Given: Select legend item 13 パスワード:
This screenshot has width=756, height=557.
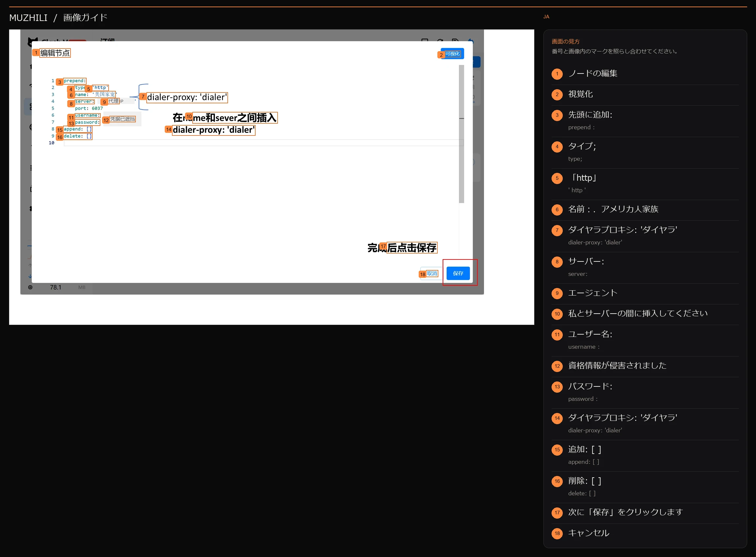Looking at the screenshot, I should coord(645,393).
